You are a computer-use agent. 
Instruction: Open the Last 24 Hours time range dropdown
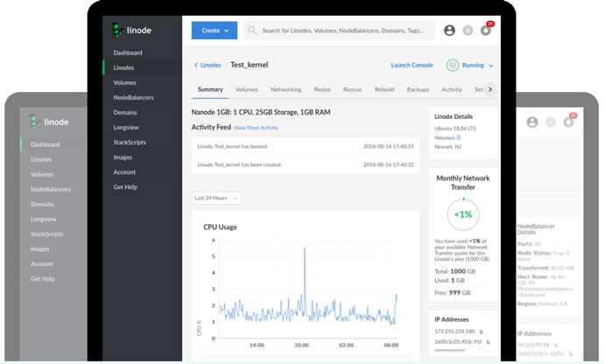pos(216,198)
